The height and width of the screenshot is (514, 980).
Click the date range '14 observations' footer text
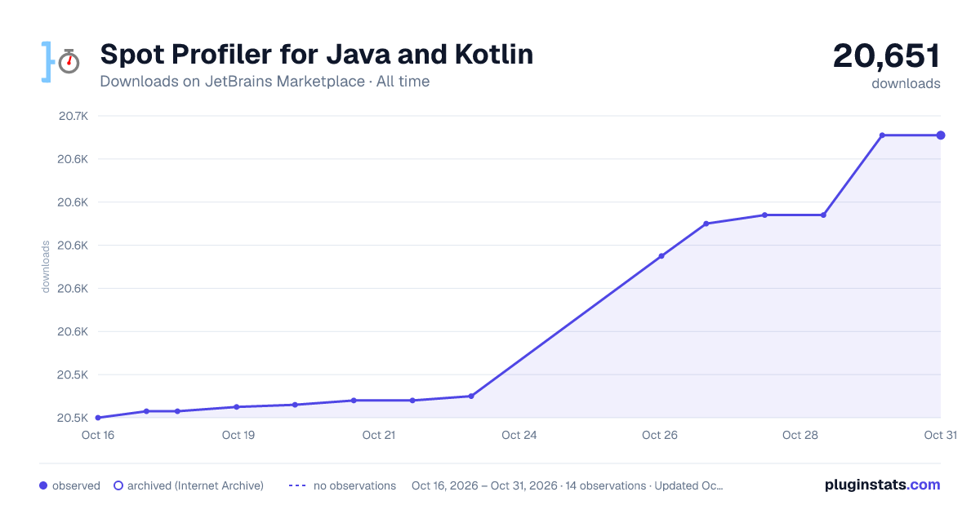(x=568, y=485)
